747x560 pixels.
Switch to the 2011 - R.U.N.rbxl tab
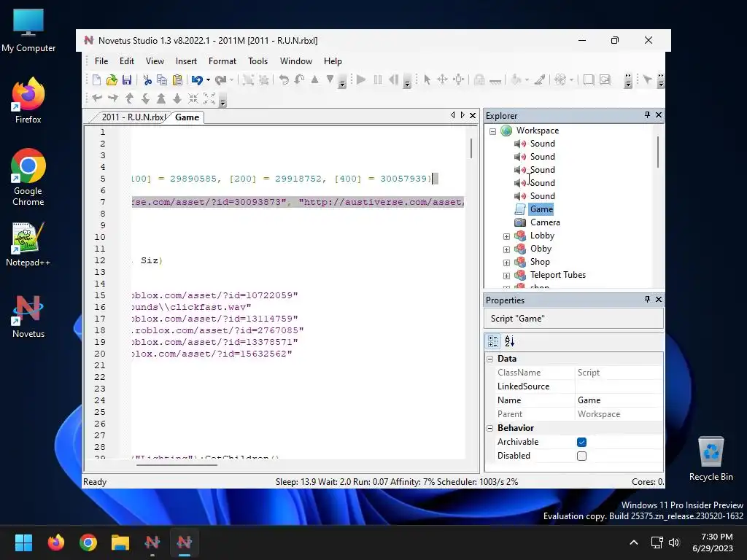tap(134, 117)
